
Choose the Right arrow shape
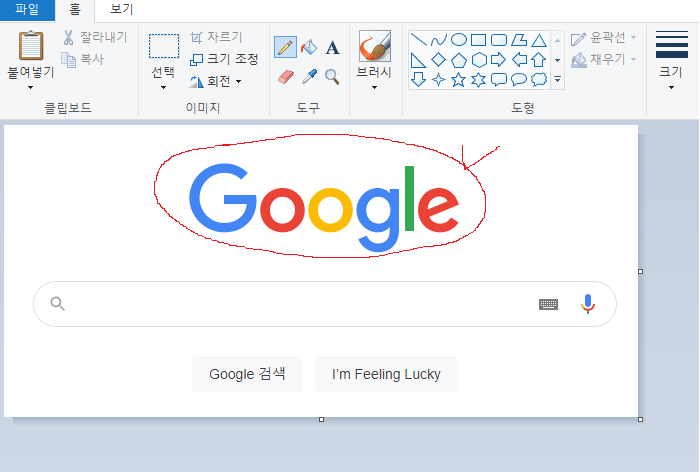tap(498, 59)
